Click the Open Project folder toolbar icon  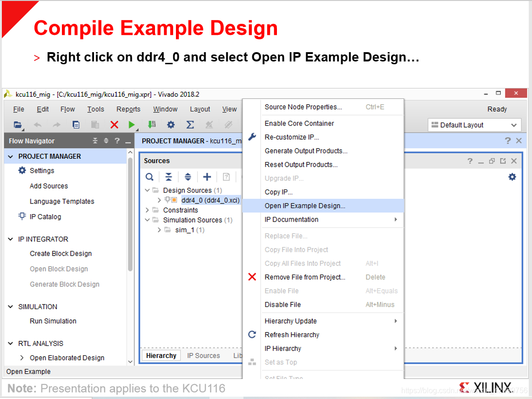pos(18,125)
